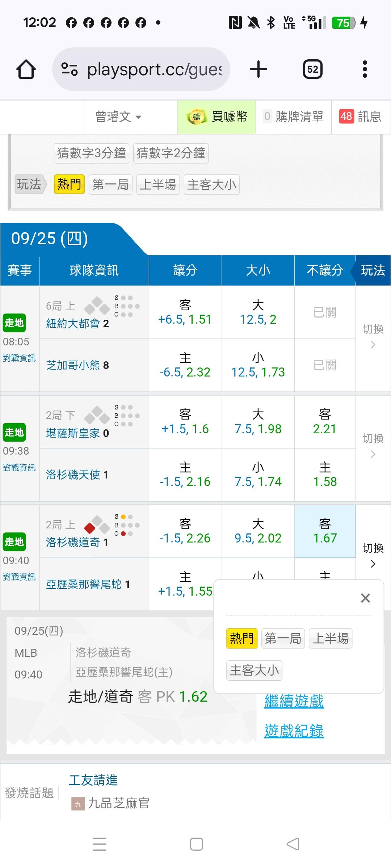This screenshot has height=868, width=391.
Task: Pick 客 +1.5, 1.6 spread
Action: pos(185,422)
